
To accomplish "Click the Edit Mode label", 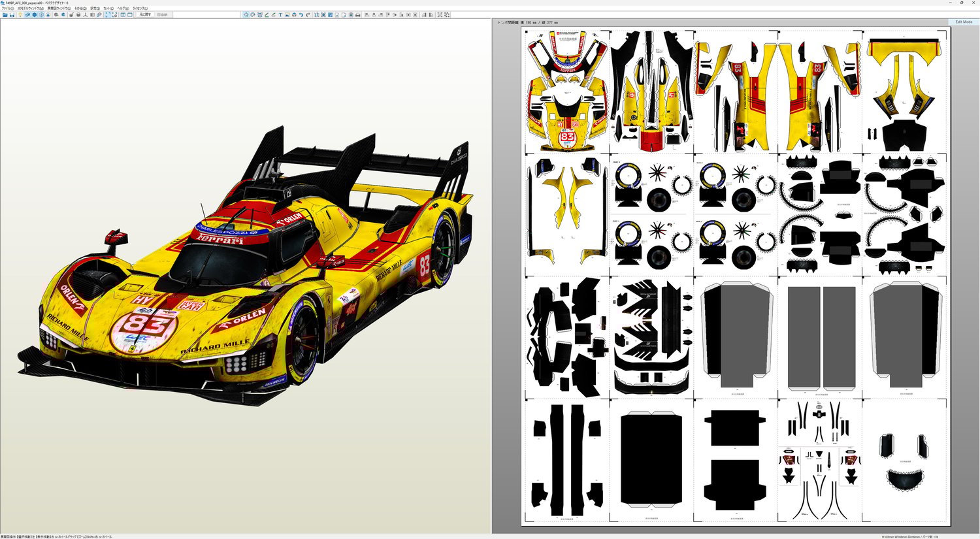I will (x=964, y=22).
